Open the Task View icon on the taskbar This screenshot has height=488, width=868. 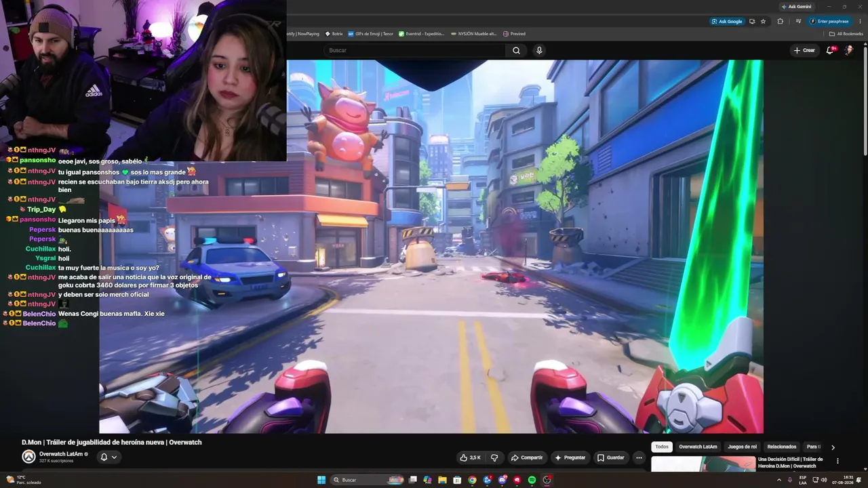[413, 480]
